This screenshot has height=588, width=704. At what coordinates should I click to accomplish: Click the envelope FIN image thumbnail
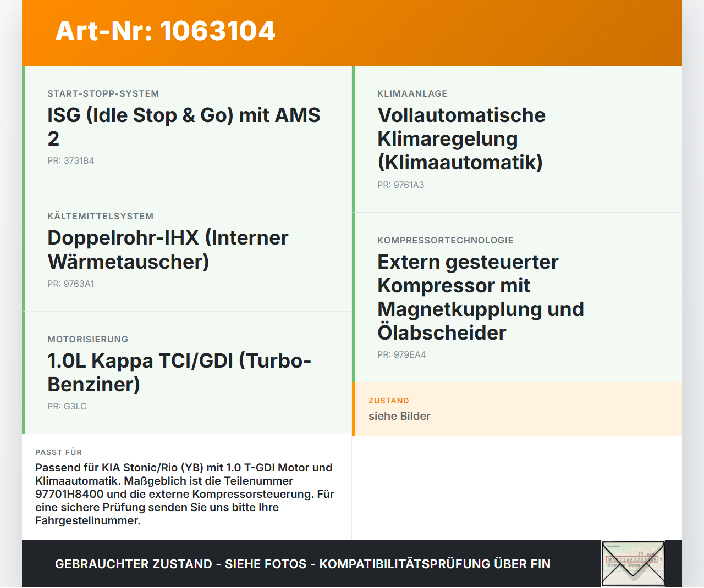(x=633, y=564)
